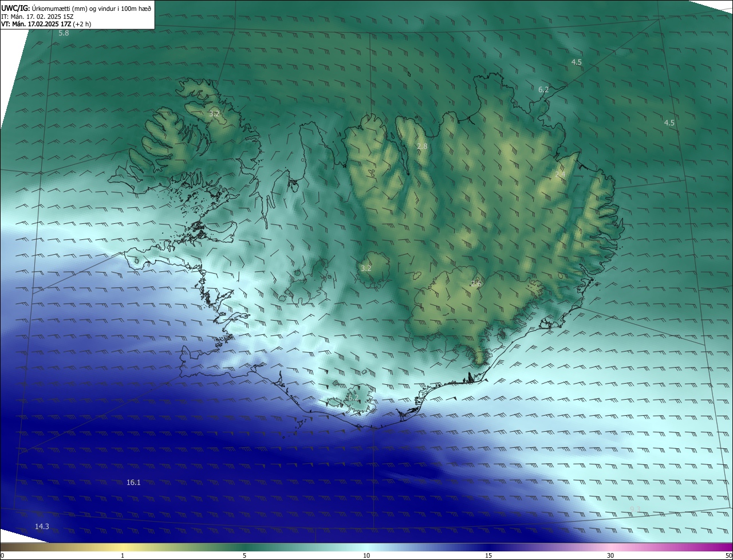Select the 16.1 value in the dark blue area
This screenshot has height=560, width=733.
point(133,483)
